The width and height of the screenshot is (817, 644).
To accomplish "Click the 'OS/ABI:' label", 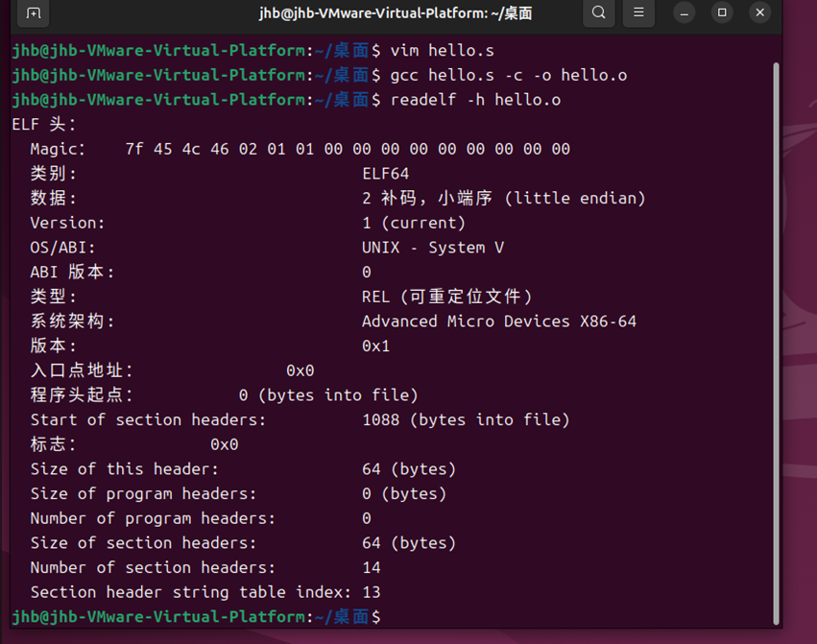I will click(62, 248).
